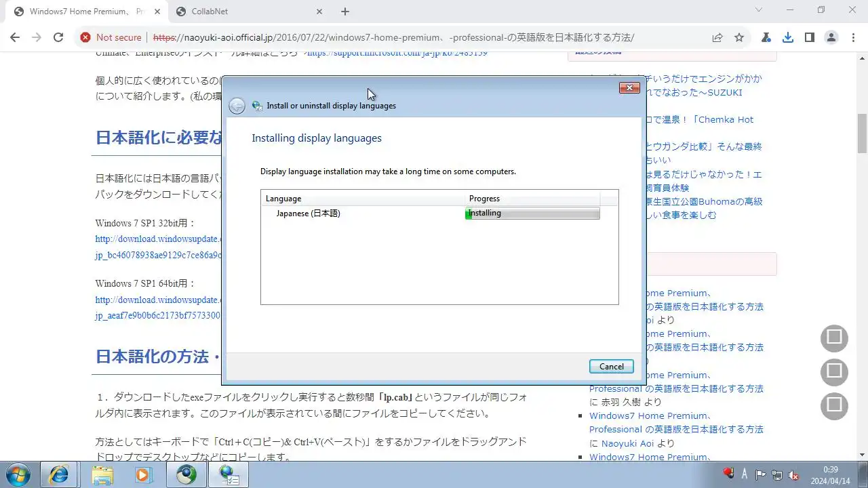Open the Windows Start orb
The width and height of the screenshot is (868, 488).
(18, 474)
